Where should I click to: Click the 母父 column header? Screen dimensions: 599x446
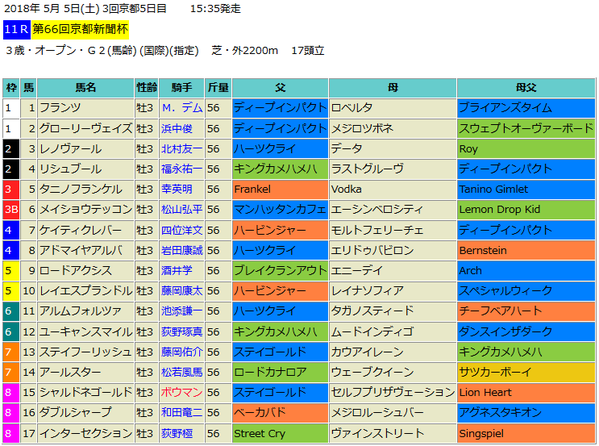click(526, 88)
